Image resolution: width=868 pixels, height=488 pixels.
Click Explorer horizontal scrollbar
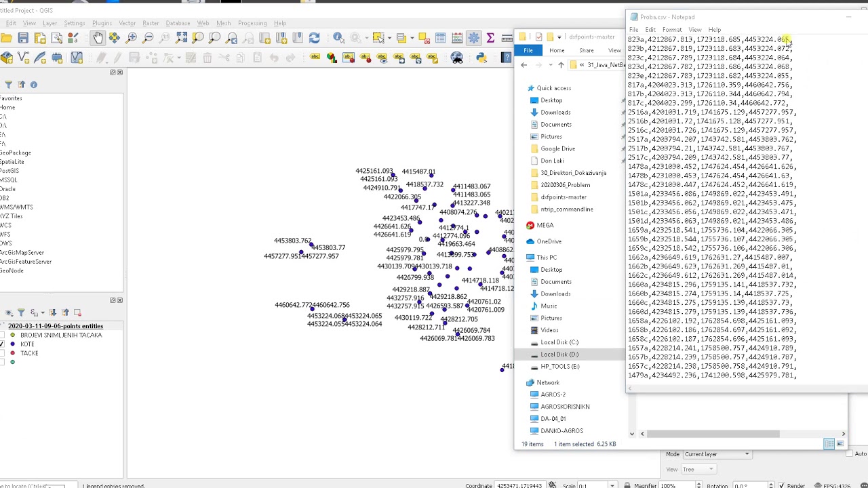712,434
